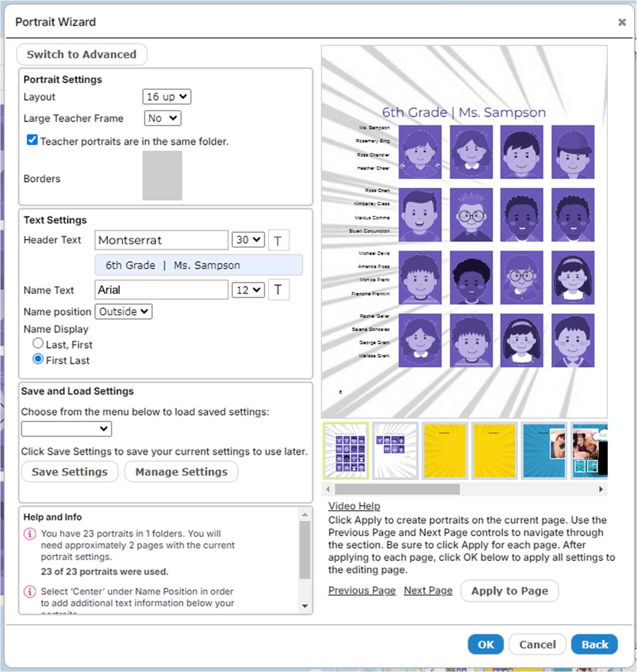Viewport: 637px width, 672px height.
Task: Select the first page thumbnail with portrait grid
Action: coord(346,451)
